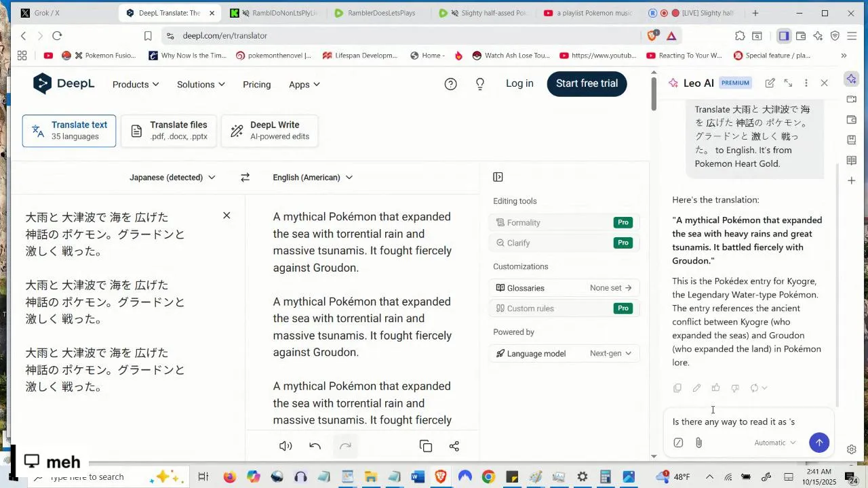
Task: Close the Leo AI sidebar panel
Action: click(x=824, y=83)
